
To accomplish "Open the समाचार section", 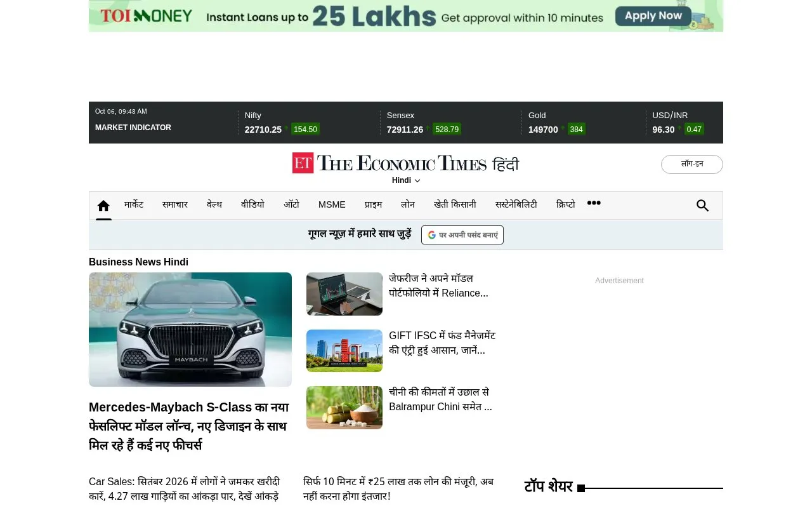I will (175, 204).
